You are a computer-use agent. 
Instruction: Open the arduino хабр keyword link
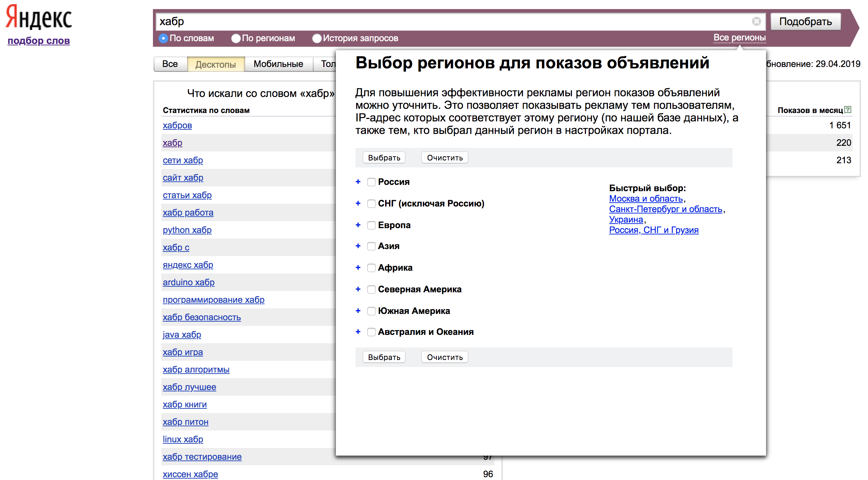click(x=189, y=282)
